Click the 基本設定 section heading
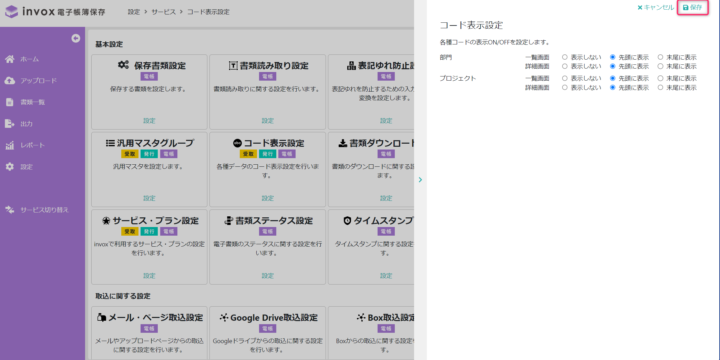 point(109,45)
